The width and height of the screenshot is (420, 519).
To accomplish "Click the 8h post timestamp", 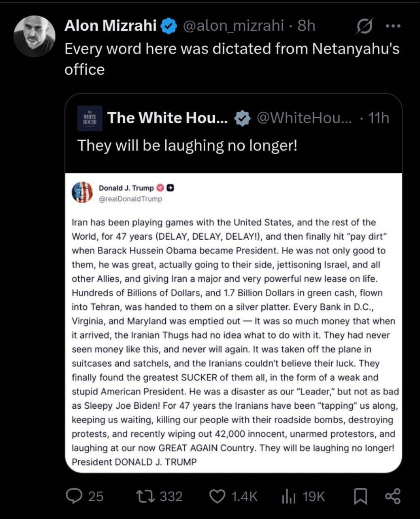I will [306, 26].
